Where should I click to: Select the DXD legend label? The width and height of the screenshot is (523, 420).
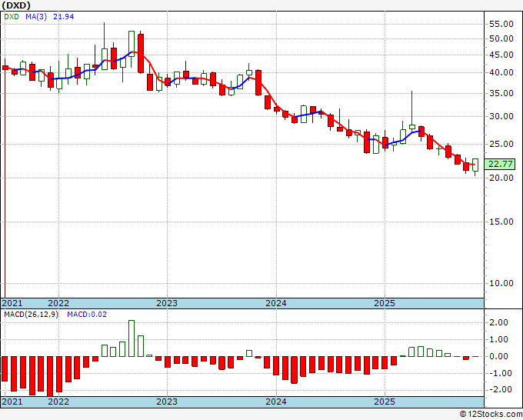coord(12,17)
